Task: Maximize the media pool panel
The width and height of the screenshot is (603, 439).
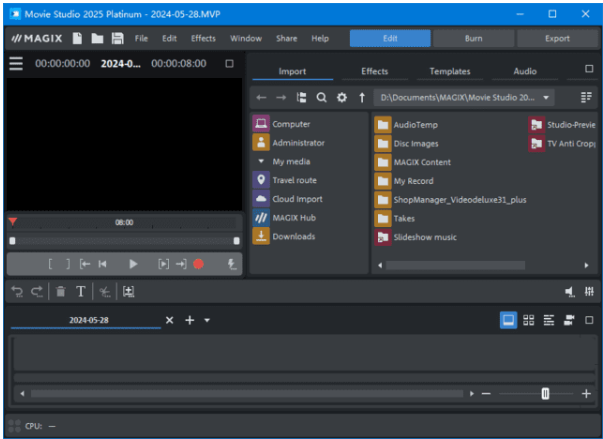Action: point(589,69)
